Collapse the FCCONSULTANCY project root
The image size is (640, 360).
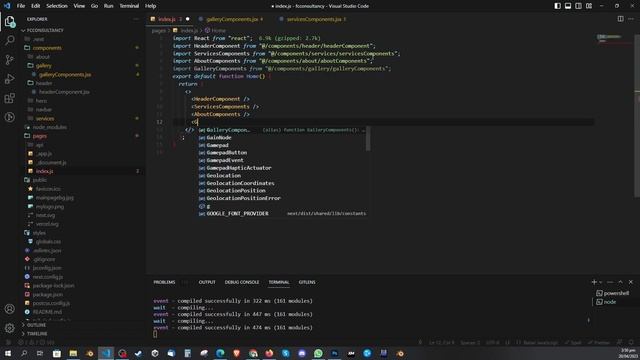coord(45,30)
